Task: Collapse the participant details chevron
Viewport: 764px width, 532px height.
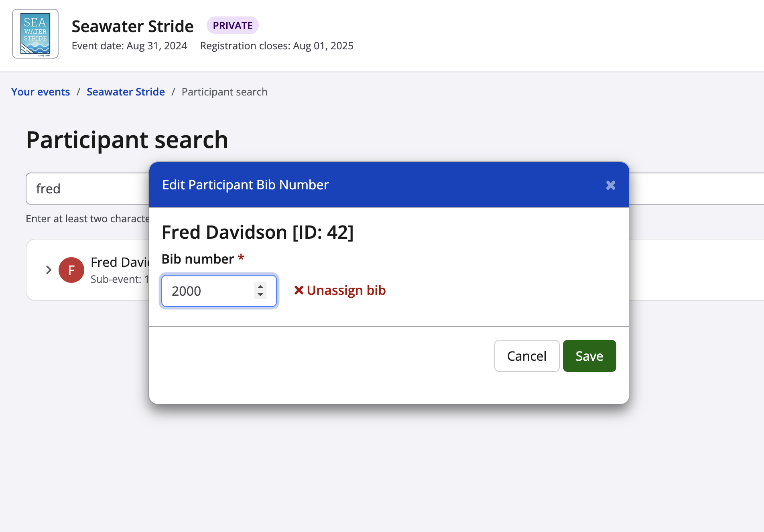Action: tap(48, 270)
